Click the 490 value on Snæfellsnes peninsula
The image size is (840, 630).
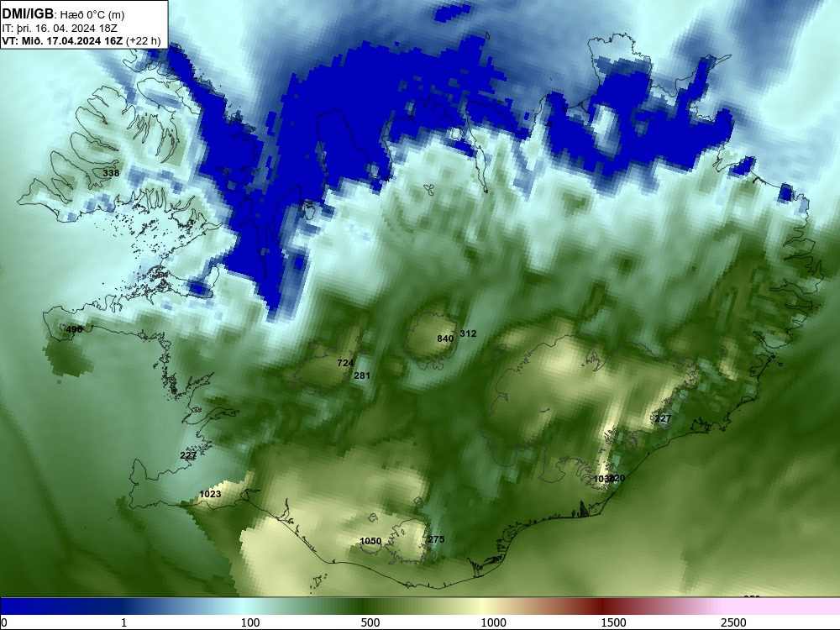point(74,329)
